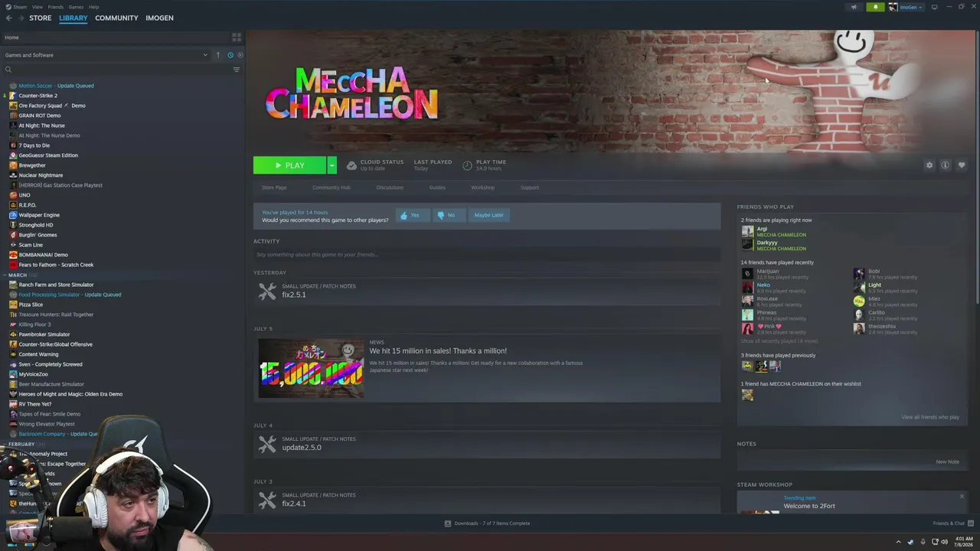Dismiss recommendation with Maybe Later

pyautogui.click(x=488, y=215)
